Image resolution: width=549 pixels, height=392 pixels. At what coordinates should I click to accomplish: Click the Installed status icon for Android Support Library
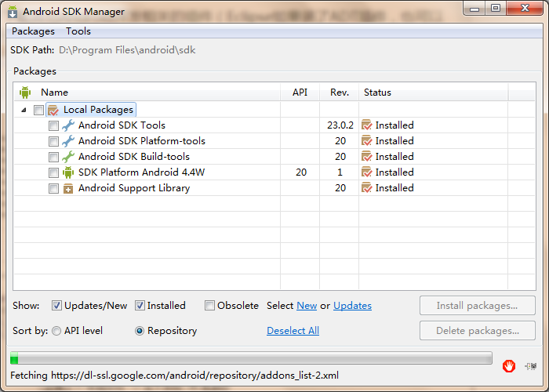(x=366, y=188)
